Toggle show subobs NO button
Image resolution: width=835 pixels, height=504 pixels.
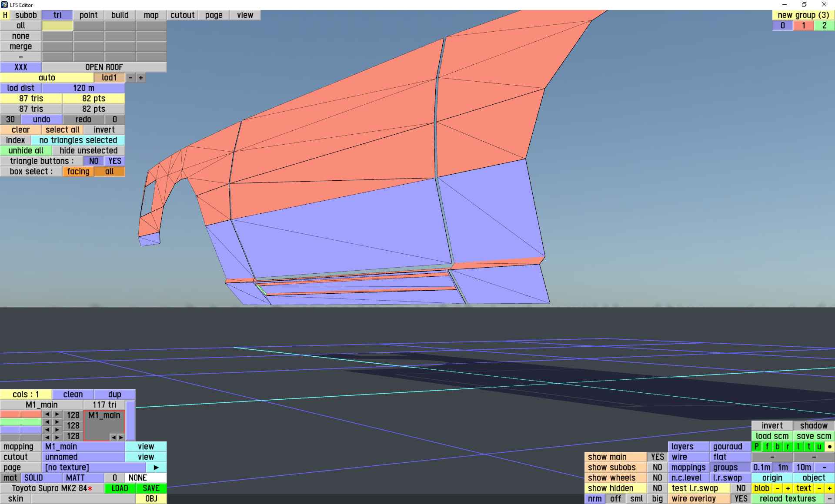[x=657, y=468]
